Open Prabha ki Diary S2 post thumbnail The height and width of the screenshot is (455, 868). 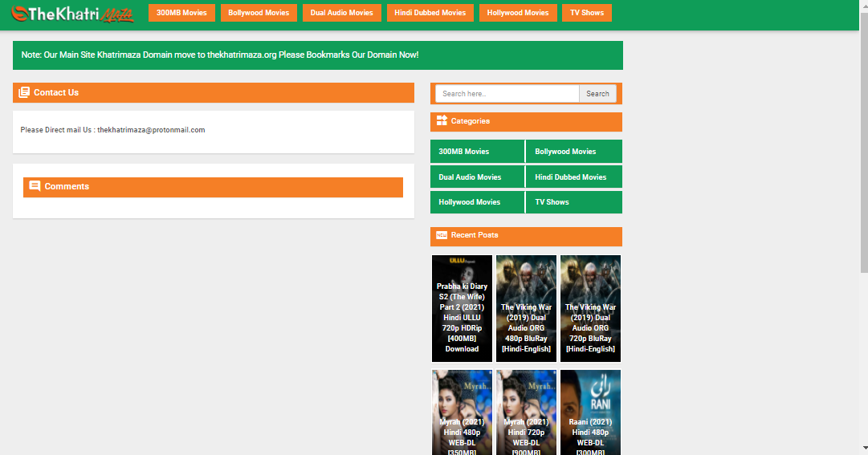[x=462, y=308]
